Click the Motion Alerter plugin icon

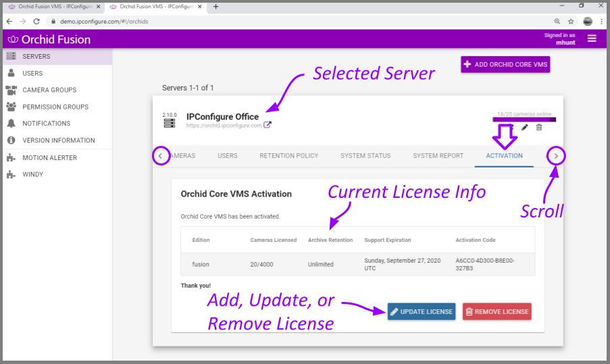point(11,157)
